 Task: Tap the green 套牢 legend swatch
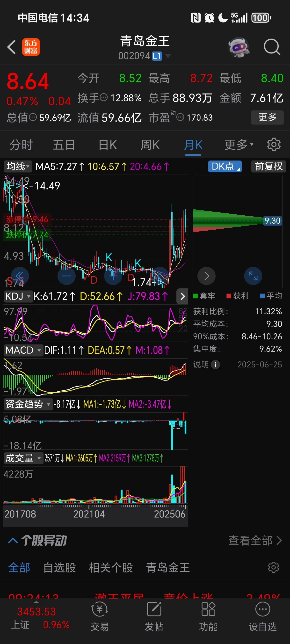195,296
